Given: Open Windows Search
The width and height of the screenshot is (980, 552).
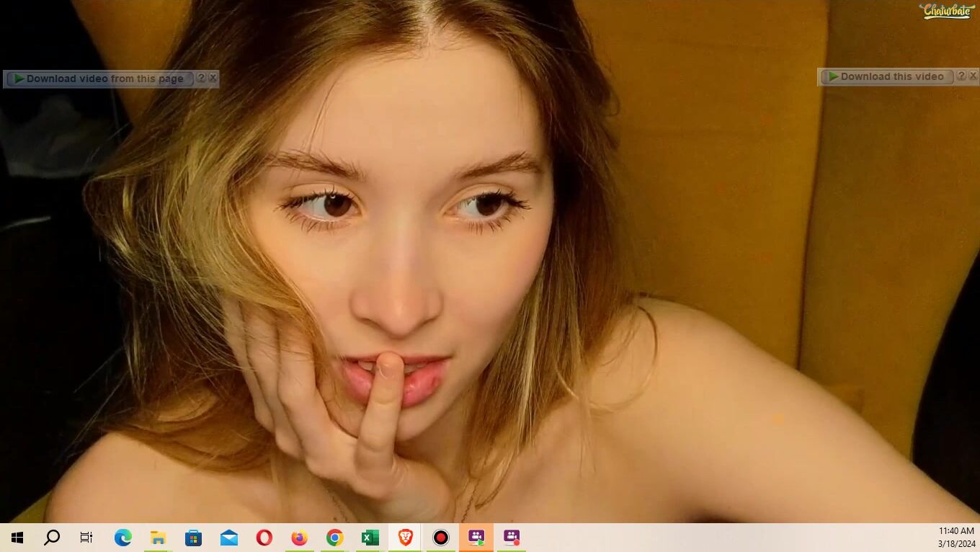Looking at the screenshot, I should tap(51, 538).
